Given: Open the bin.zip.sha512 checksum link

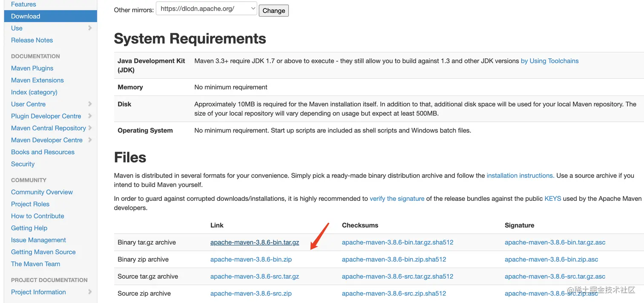Looking at the screenshot, I should [x=394, y=259].
